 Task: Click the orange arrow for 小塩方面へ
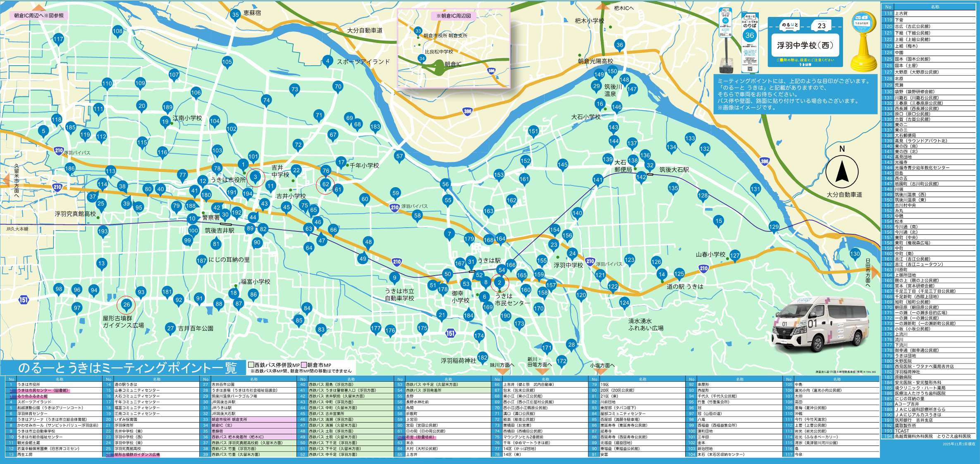coord(600,371)
